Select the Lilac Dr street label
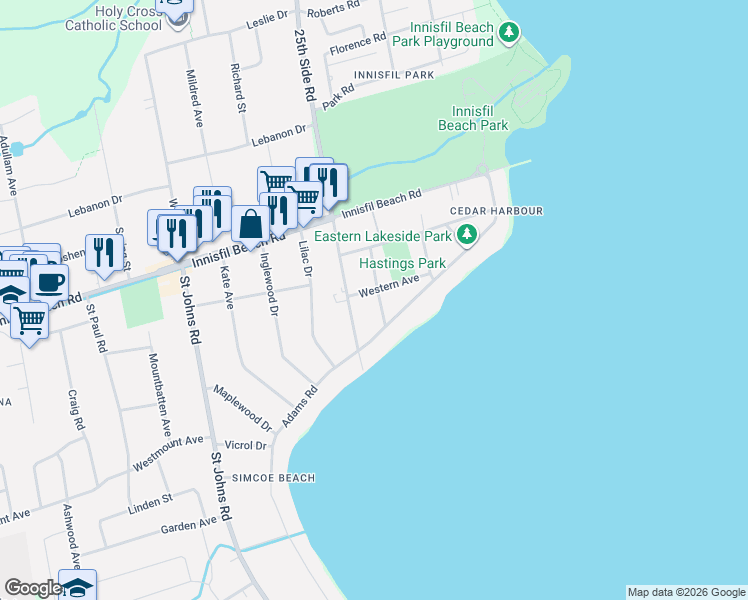The image size is (748, 600). point(305,259)
